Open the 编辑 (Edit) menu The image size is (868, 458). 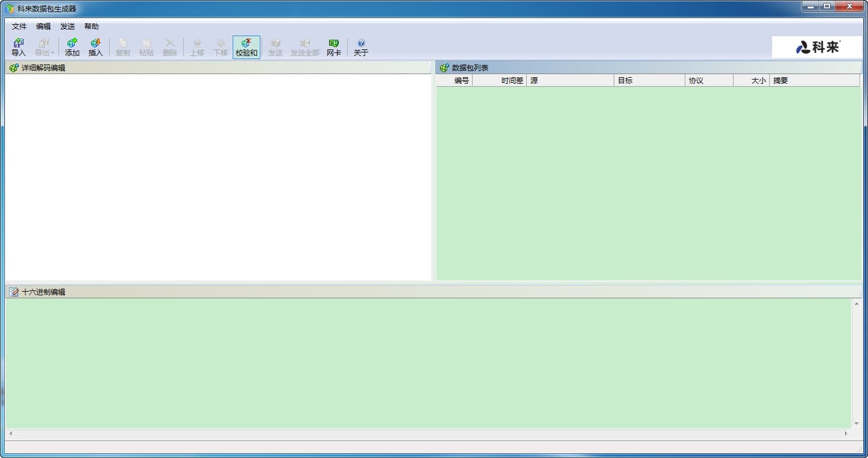tap(43, 27)
